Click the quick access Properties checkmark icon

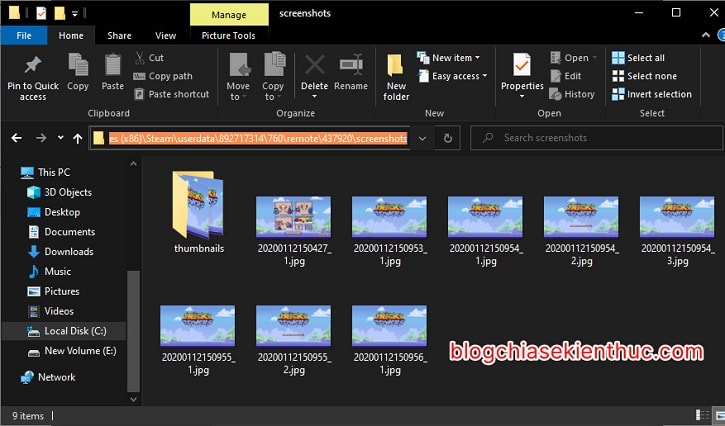pyautogui.click(x=41, y=13)
